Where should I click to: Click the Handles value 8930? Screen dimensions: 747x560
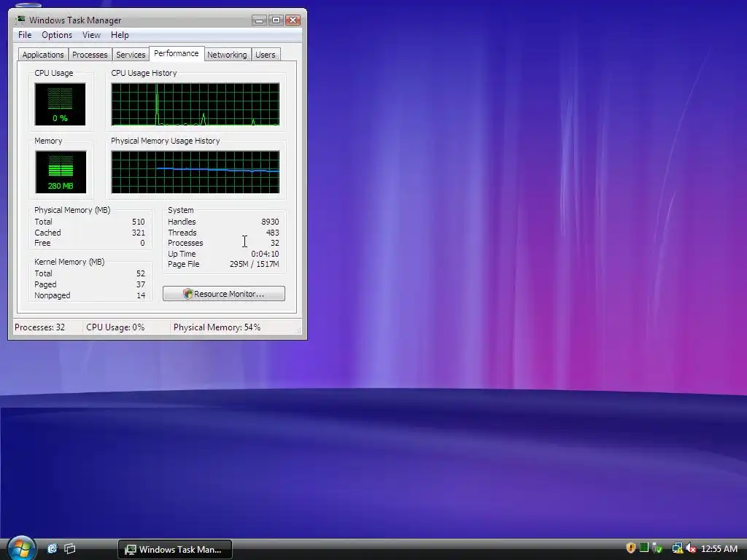pyautogui.click(x=270, y=222)
